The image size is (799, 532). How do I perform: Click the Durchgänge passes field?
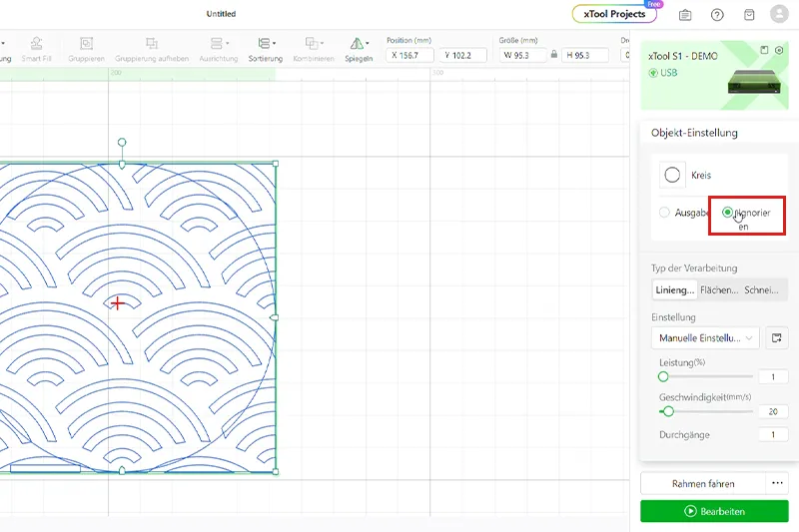pos(773,435)
